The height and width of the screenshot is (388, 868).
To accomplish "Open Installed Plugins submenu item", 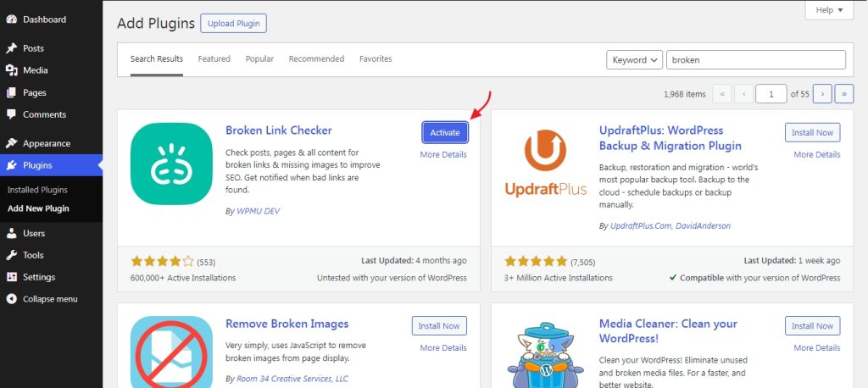I will tap(37, 190).
